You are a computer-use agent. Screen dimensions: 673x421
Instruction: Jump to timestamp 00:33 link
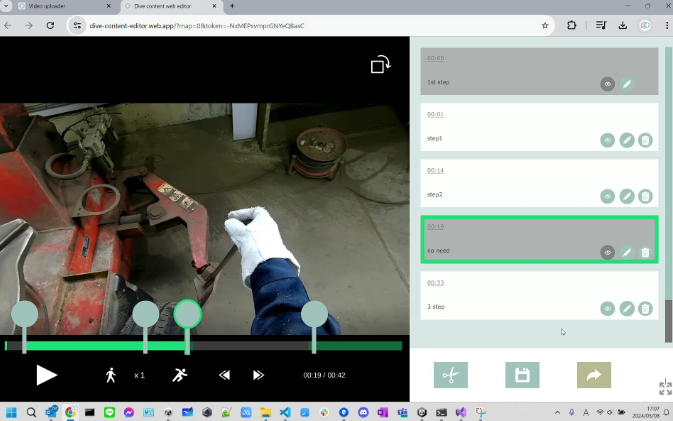coord(435,283)
